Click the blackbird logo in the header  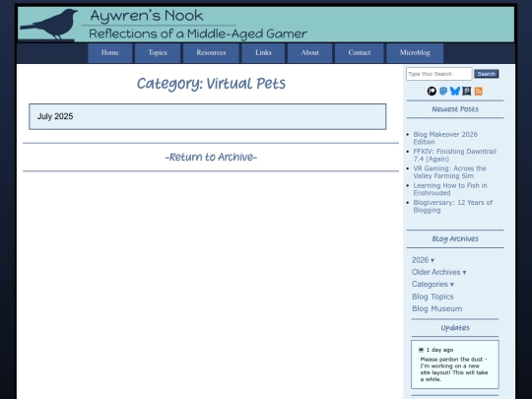coord(49,24)
